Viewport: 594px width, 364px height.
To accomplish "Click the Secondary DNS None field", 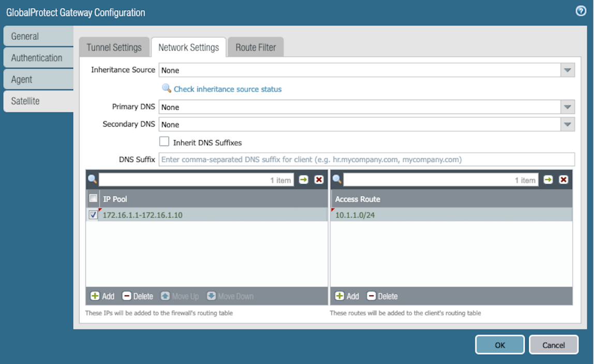I will click(x=360, y=125).
